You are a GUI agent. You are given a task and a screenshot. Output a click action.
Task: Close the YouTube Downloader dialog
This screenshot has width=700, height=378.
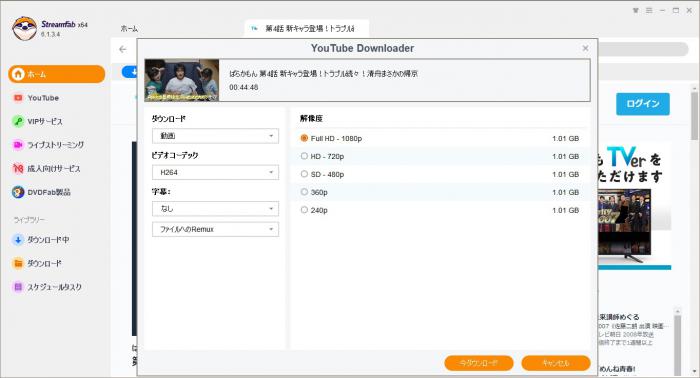585,48
